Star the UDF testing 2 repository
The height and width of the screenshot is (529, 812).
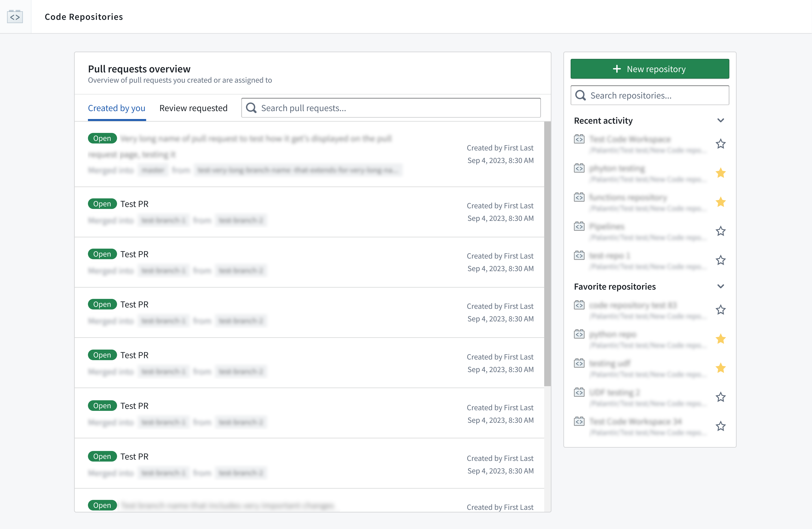721,397
